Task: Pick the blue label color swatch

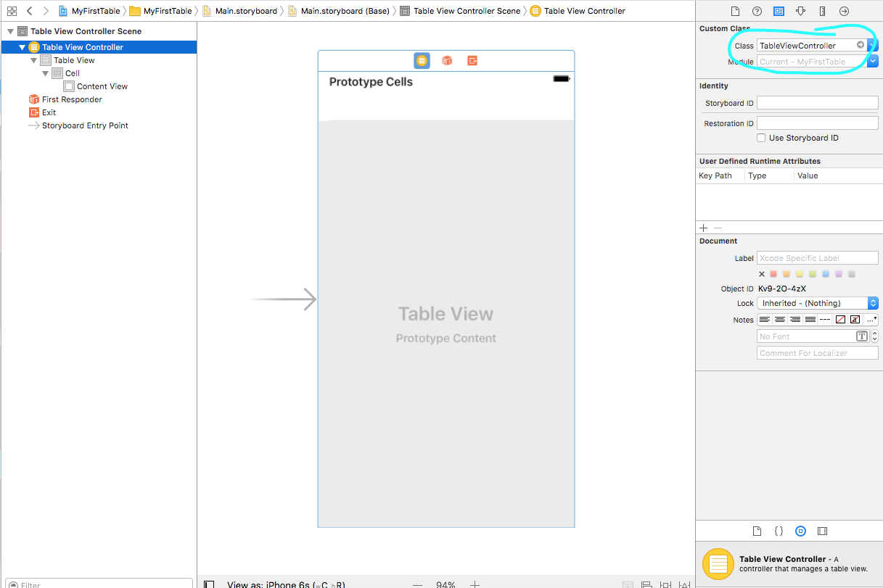Action: pyautogui.click(x=826, y=274)
